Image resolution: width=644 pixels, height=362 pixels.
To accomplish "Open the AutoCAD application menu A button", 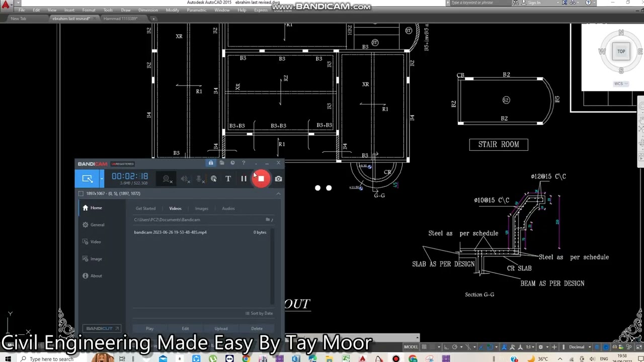I will pos(6,5).
